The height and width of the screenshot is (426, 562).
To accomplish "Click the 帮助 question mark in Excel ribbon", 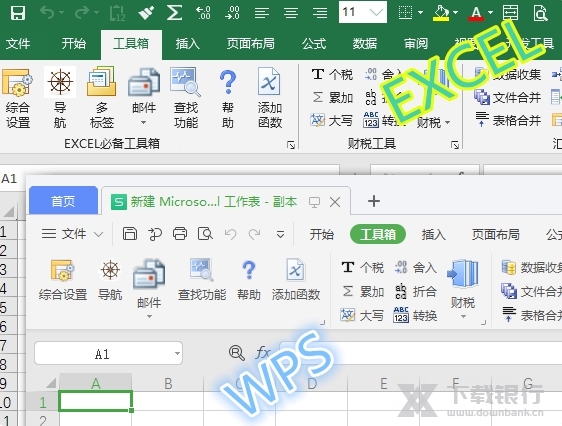I will pyautogui.click(x=228, y=82).
